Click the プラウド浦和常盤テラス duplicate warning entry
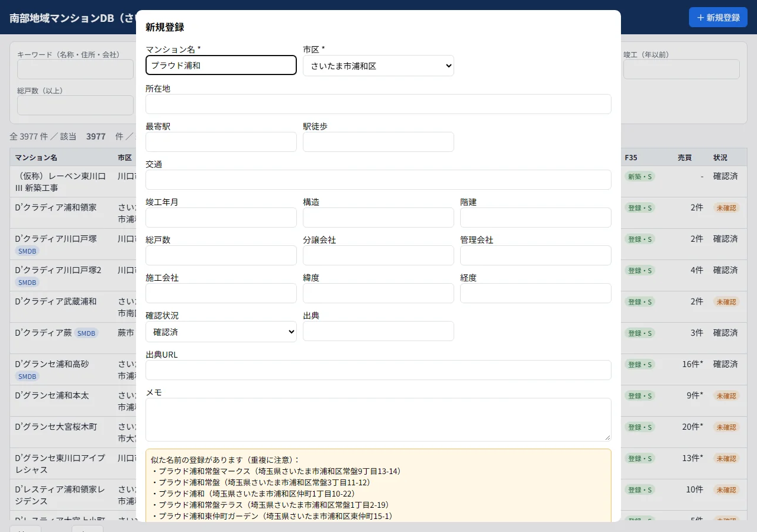757x532 pixels. [x=270, y=505]
